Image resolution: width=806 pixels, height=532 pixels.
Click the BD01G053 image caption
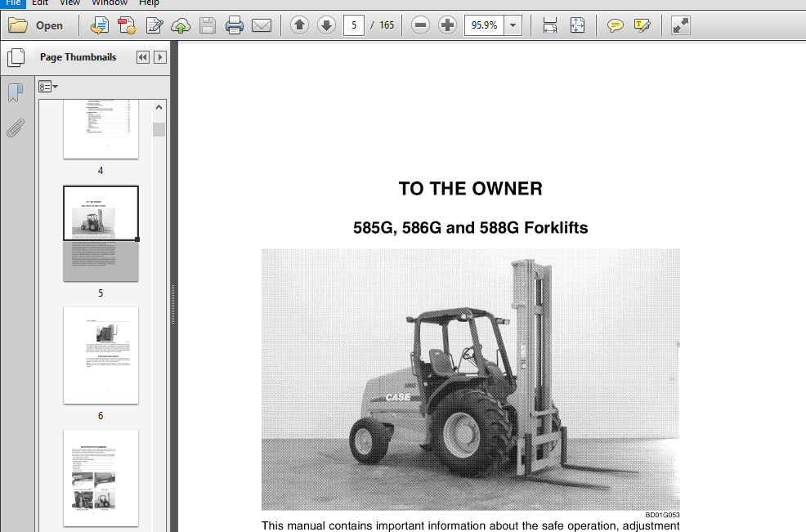pyautogui.click(x=662, y=515)
